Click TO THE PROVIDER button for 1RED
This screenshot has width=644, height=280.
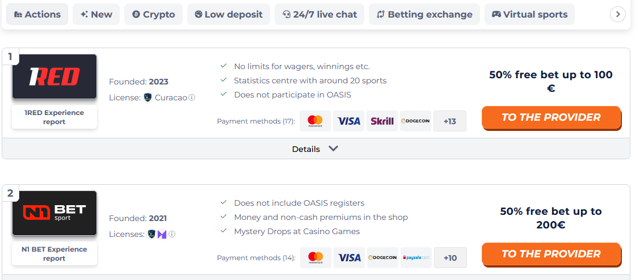tap(551, 117)
